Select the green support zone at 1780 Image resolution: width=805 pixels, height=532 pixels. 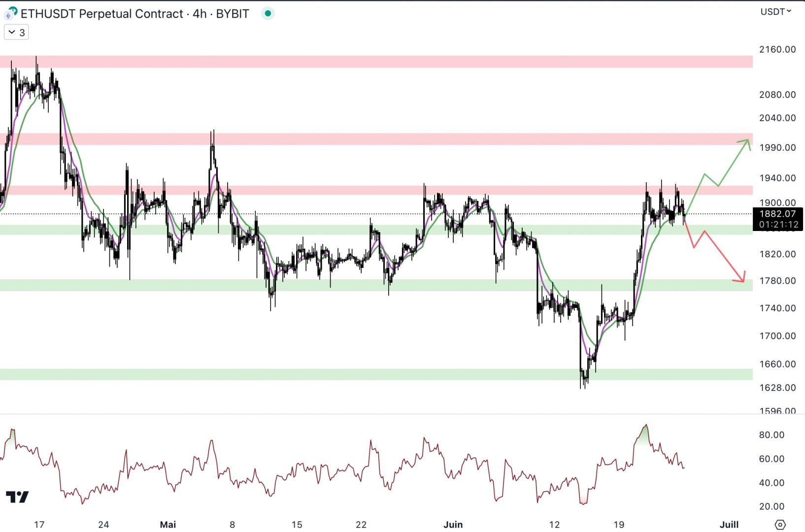[374, 285]
